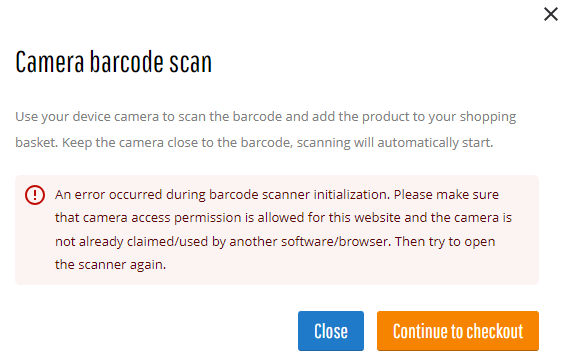Dismiss the dialog with the X icon
This screenshot has height=362, width=569.
click(x=550, y=15)
